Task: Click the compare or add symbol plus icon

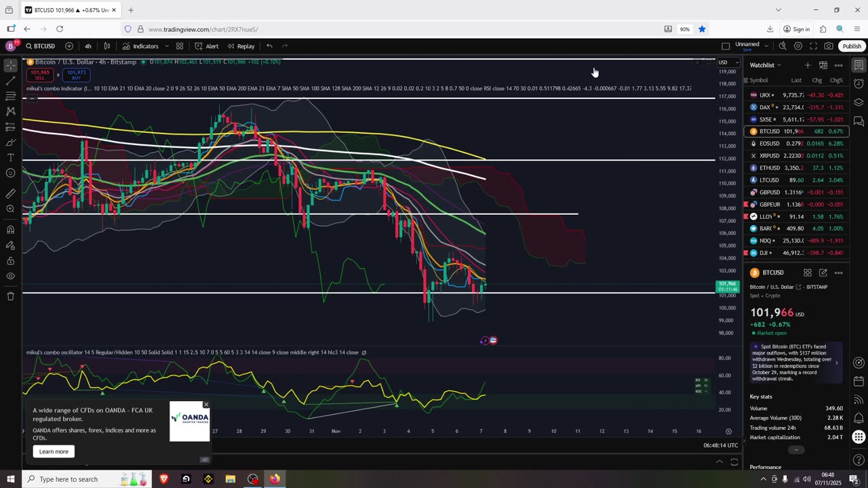Action: [69, 46]
